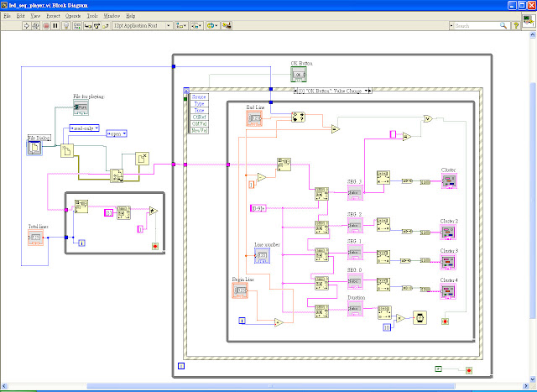Select the Cluster indicator terminal
This screenshot has width=537, height=392.
click(450, 181)
